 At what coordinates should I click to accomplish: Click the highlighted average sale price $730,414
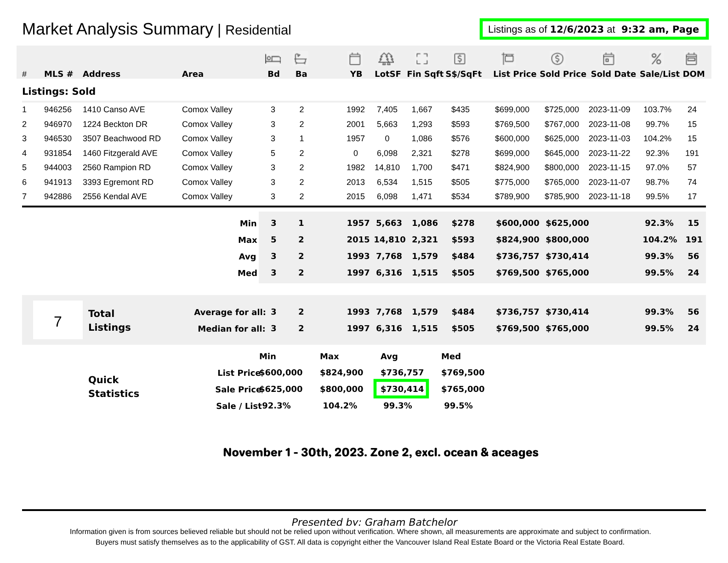[402, 389]
